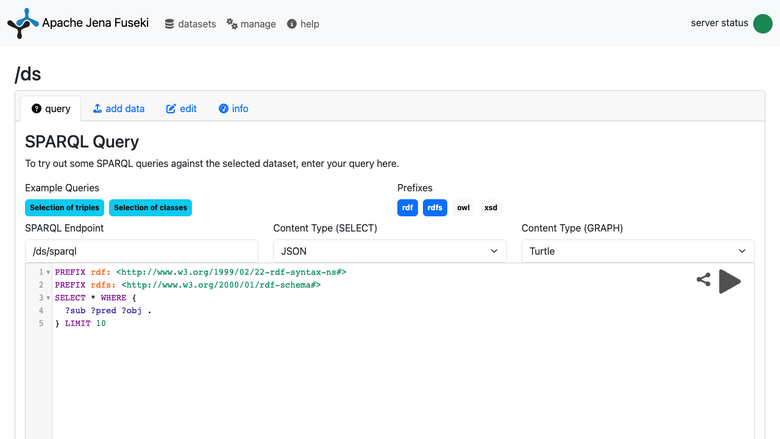
Task: Open the Content Type (GRAPH) Turtle dropdown
Action: (638, 251)
